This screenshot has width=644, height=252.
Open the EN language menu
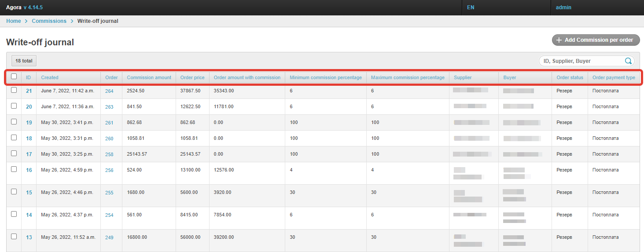471,7
